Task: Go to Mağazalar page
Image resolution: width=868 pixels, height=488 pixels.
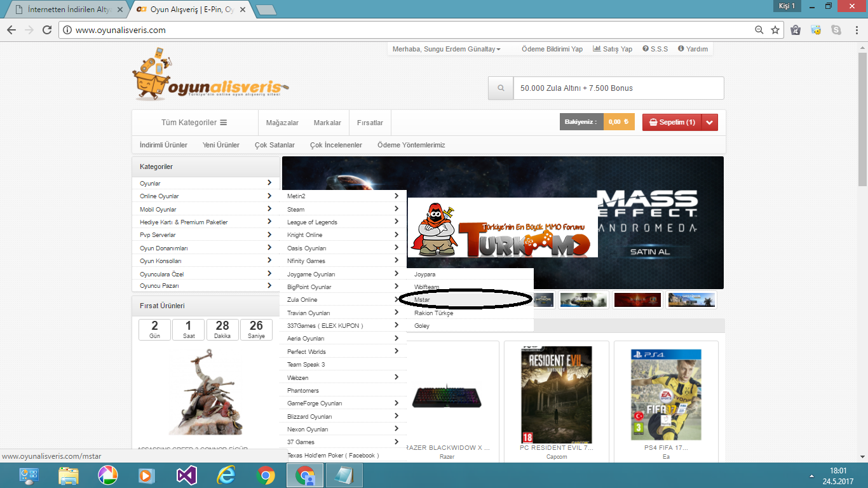Action: 282,123
